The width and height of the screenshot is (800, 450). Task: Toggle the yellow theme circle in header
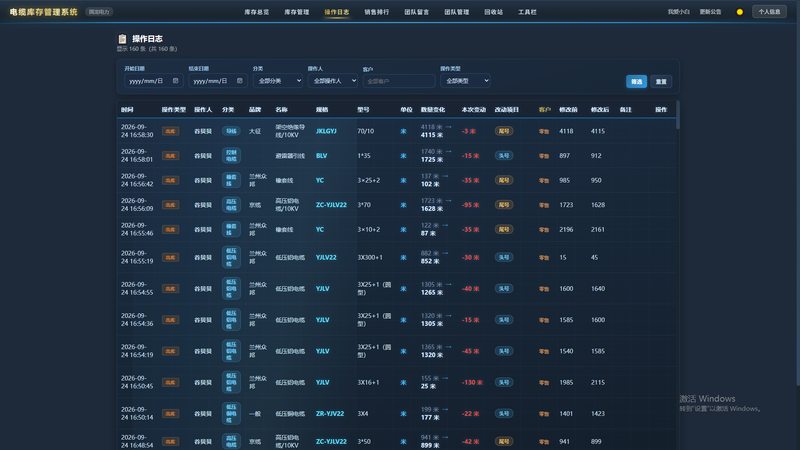(x=740, y=12)
